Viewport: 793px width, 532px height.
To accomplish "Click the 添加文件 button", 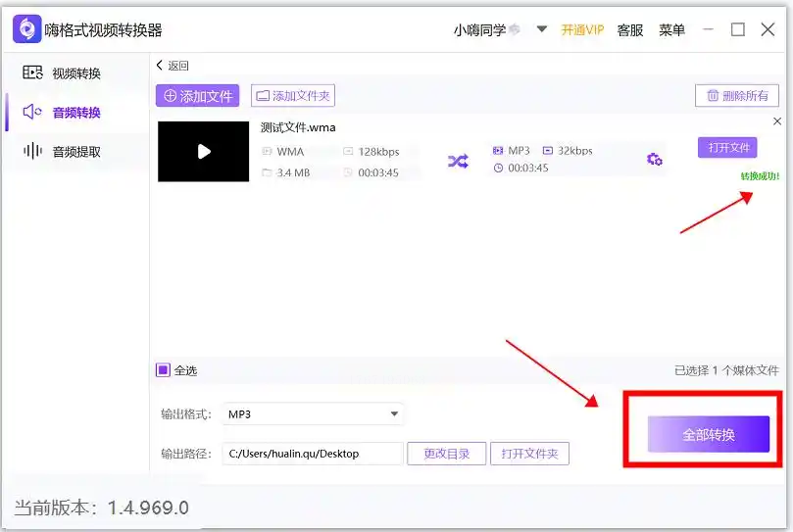I will point(197,96).
